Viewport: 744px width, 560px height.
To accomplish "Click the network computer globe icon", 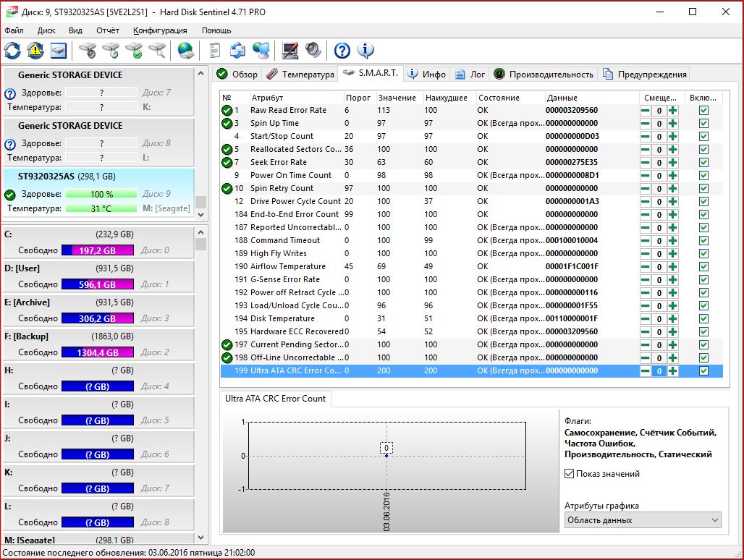I will coord(261,50).
